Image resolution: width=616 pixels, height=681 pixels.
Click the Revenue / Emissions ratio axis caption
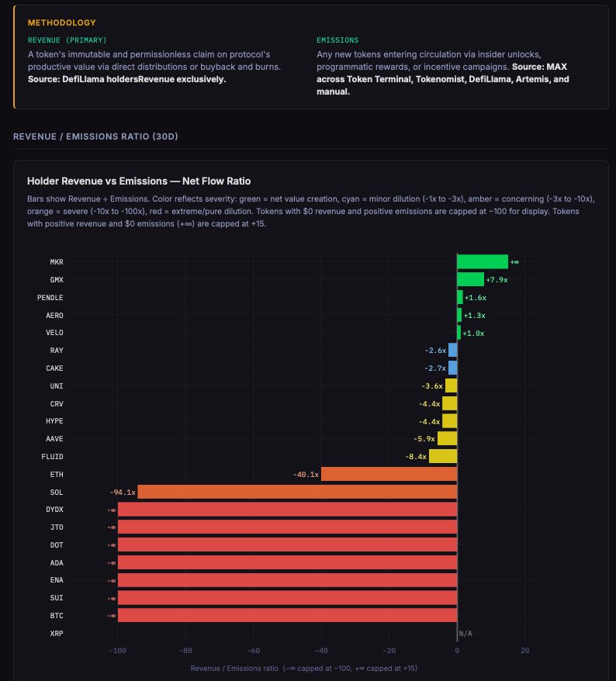coord(303,669)
